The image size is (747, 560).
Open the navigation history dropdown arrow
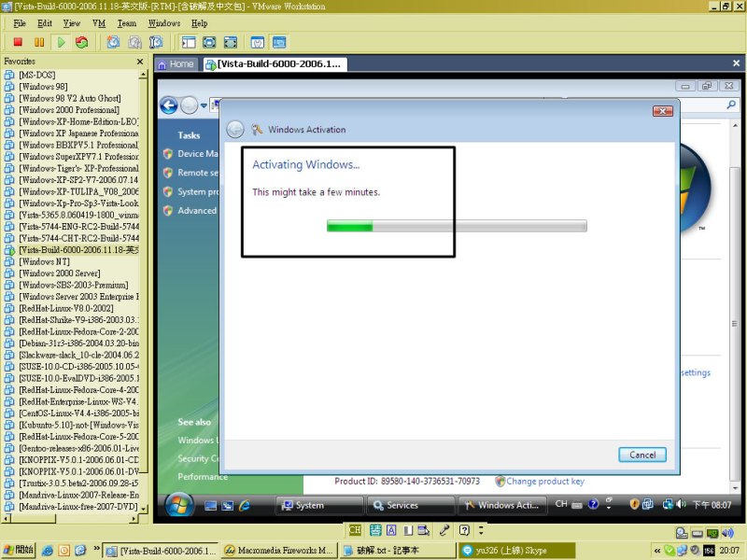204,105
